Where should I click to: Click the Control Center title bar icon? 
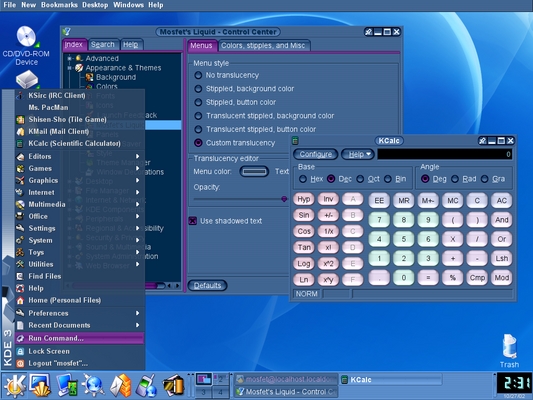click(x=67, y=32)
